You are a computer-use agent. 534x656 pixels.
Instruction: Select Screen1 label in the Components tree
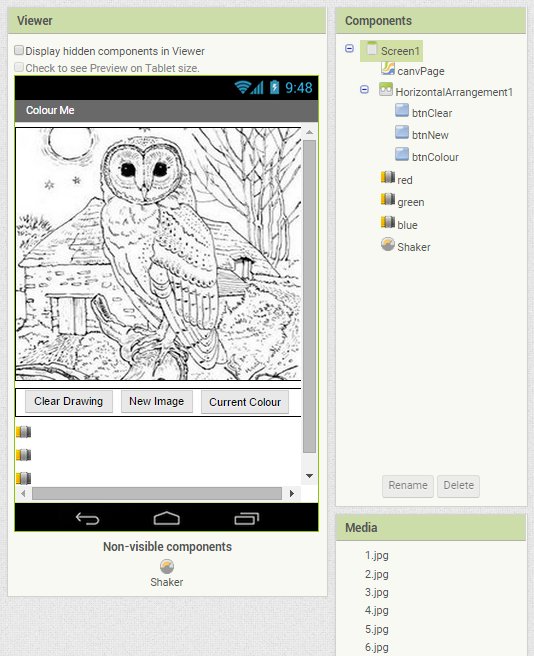tap(400, 51)
